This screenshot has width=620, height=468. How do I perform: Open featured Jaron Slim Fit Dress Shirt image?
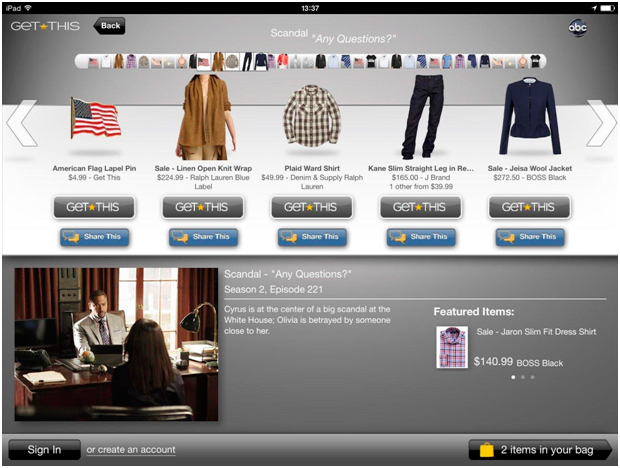tap(452, 347)
